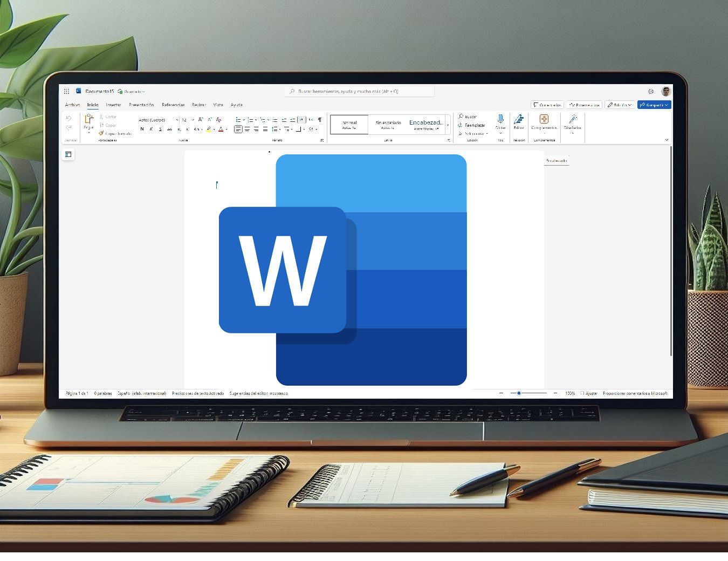Switch to the Presentación tab
Screen dimensions: 728x561
coord(141,105)
